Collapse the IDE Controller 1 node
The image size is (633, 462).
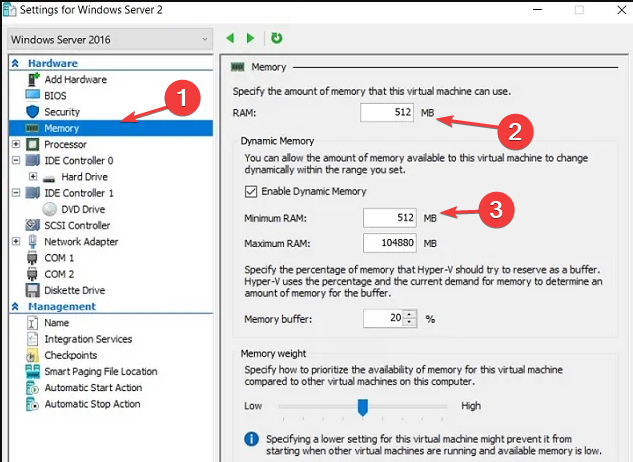16,193
